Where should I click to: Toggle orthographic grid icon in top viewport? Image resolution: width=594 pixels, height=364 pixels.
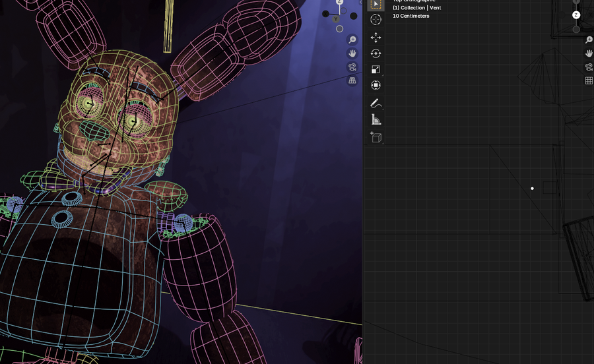pyautogui.click(x=589, y=80)
